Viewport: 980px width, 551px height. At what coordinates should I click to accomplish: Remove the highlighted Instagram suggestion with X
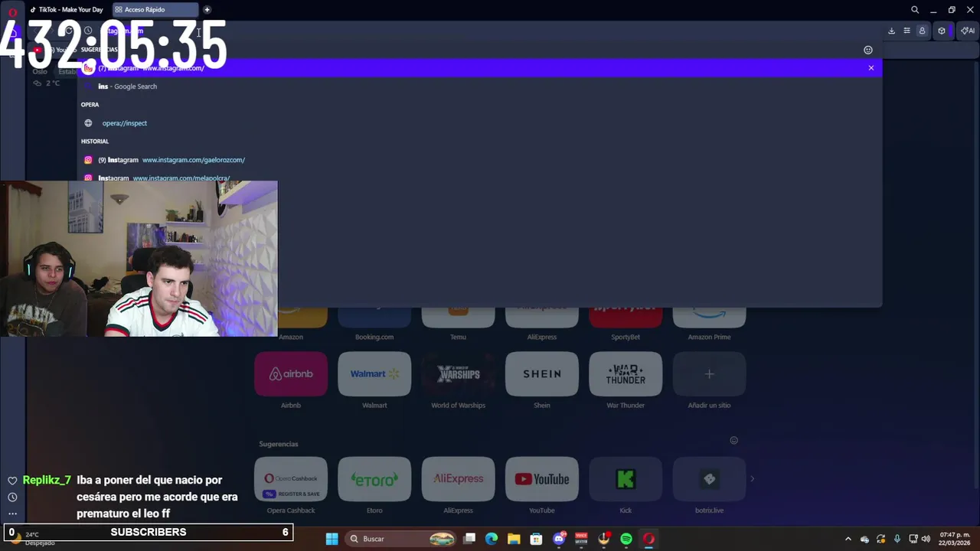[x=871, y=68]
